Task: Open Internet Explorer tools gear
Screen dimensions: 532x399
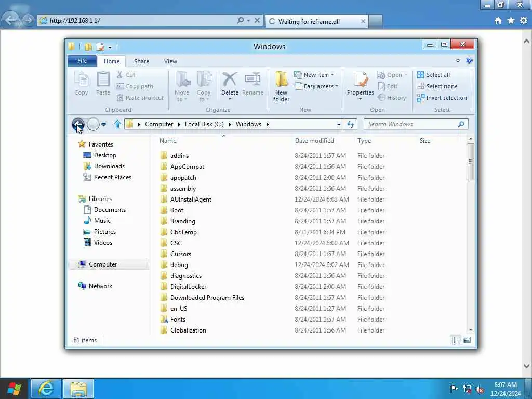Action: point(524,21)
